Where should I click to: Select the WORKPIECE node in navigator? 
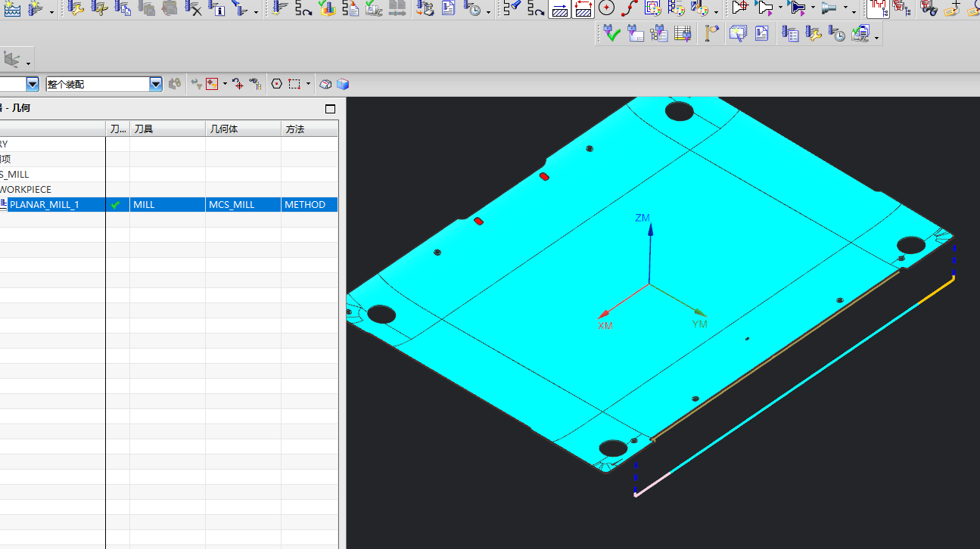coord(26,190)
